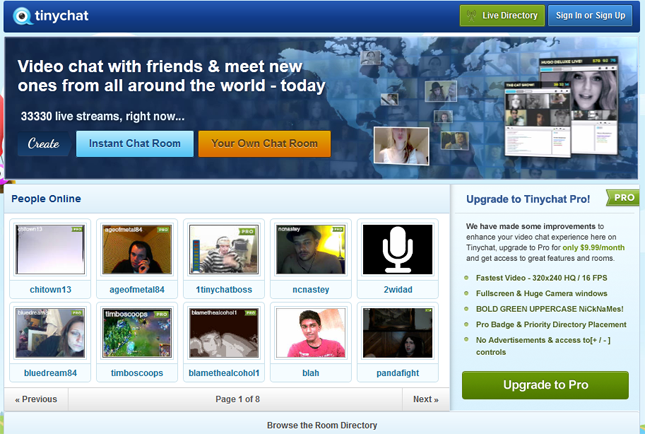Click pandafight username link

tap(397, 373)
